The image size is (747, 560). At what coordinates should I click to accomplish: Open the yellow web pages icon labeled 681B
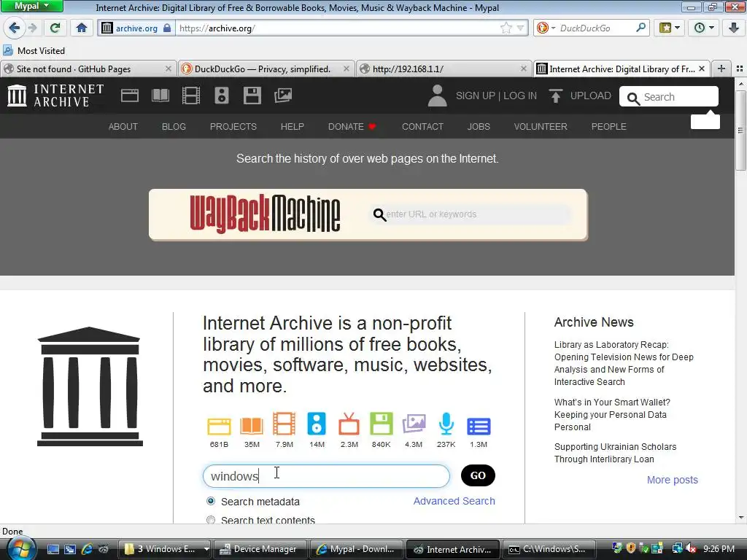(219, 425)
